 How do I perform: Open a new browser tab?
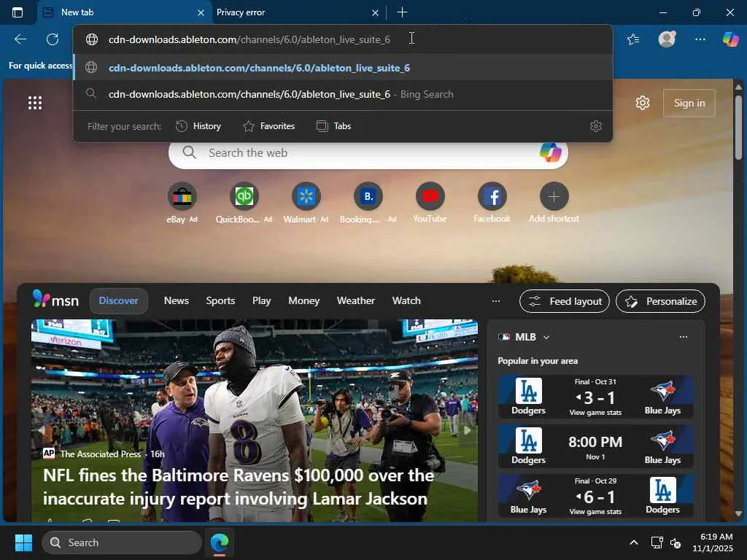tap(402, 12)
